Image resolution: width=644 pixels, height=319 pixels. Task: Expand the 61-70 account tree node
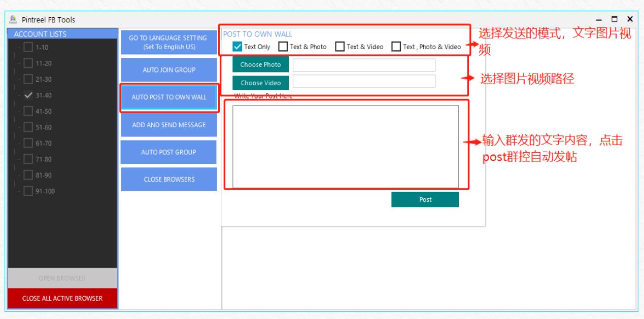[x=20, y=144]
